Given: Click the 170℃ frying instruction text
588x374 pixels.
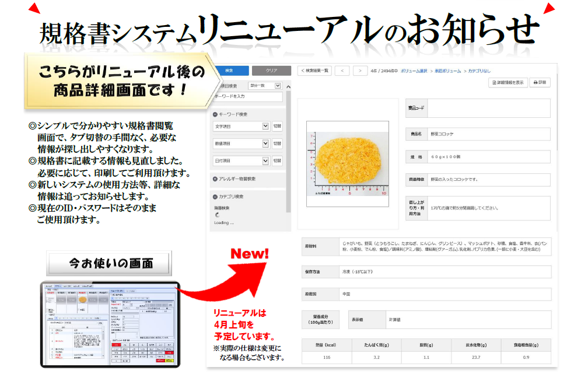Looking at the screenshot, I should 464,208.
